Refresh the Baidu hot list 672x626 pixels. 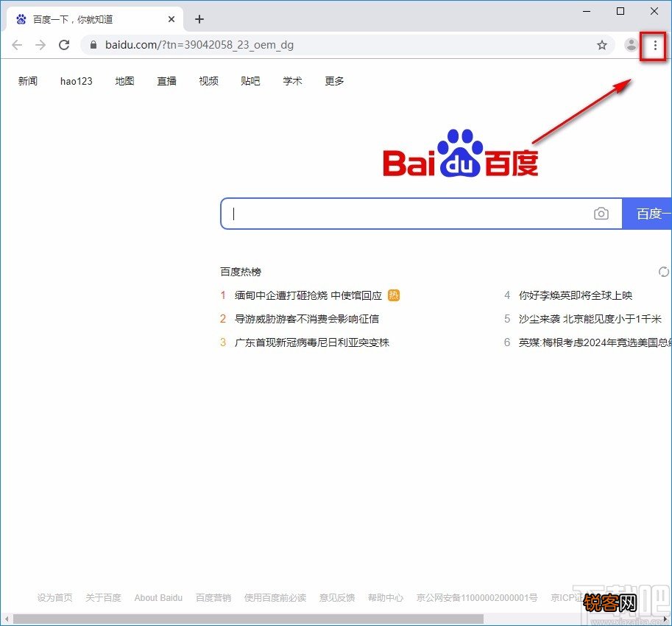(x=663, y=272)
